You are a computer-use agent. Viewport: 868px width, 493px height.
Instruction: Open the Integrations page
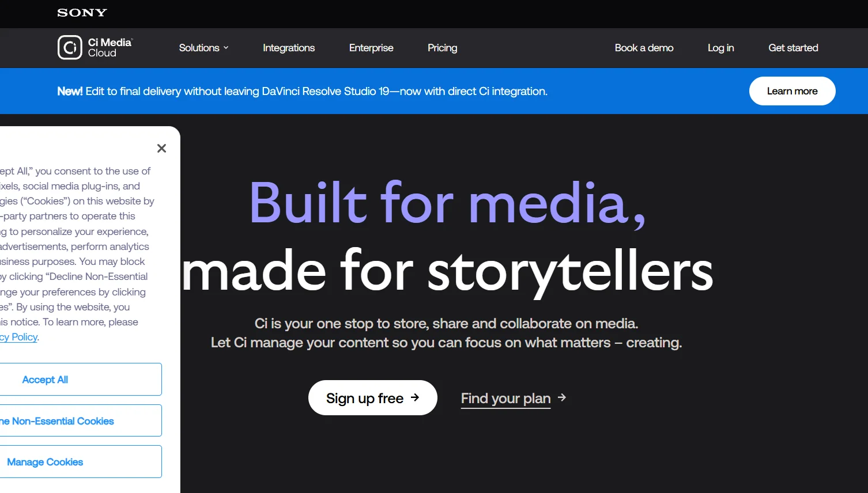coord(289,48)
